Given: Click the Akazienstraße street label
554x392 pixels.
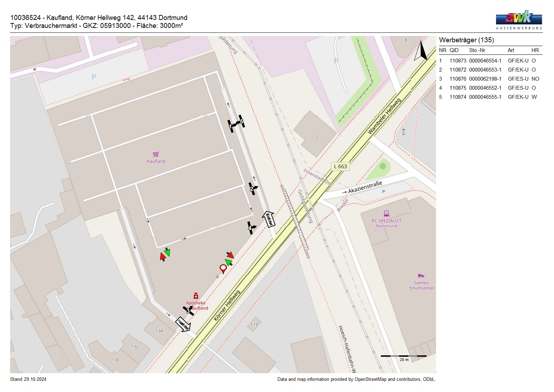Looking at the screenshot, I should [365, 187].
